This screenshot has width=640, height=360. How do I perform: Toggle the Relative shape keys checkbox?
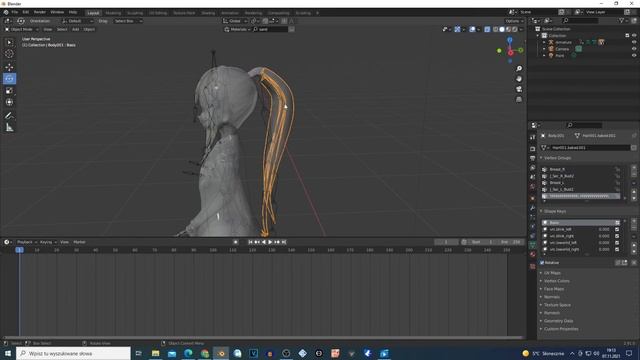point(542,263)
